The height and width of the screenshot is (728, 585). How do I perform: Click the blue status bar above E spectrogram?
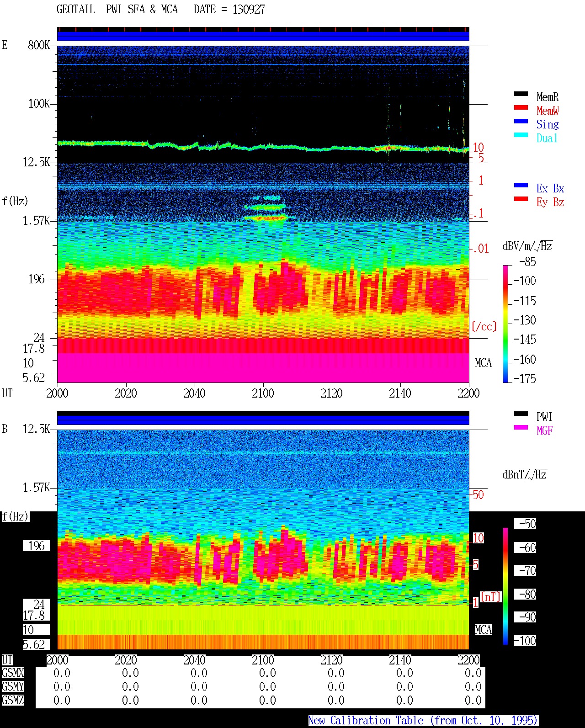click(263, 36)
